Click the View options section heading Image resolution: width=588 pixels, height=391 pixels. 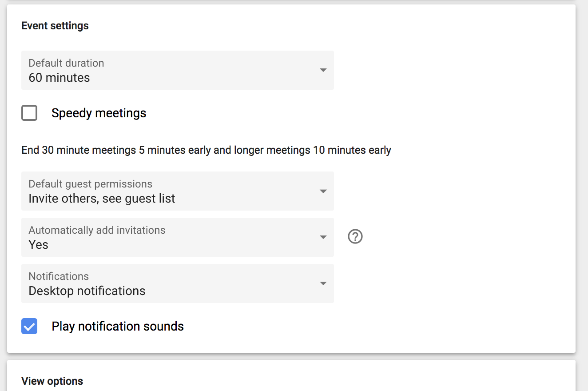point(52,381)
